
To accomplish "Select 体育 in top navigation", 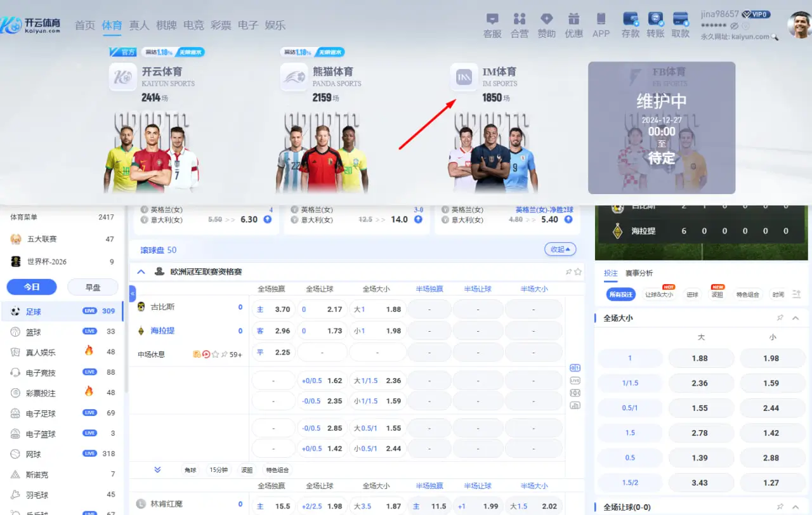I will point(112,25).
